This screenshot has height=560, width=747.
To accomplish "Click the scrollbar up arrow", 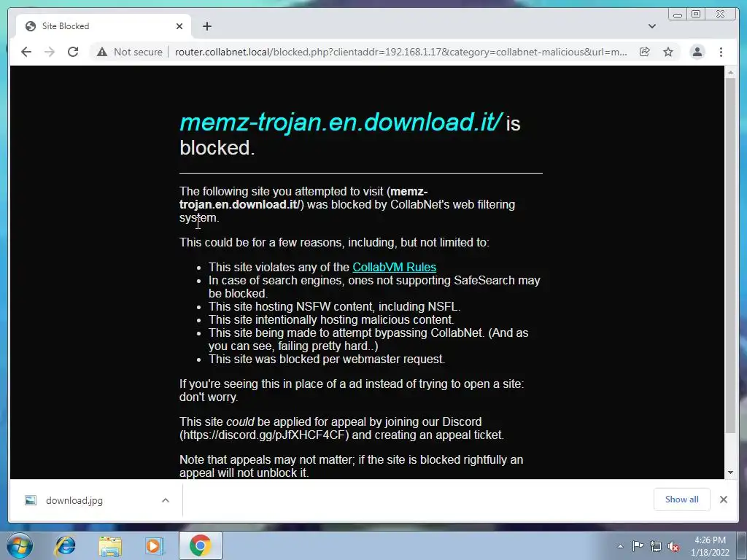I will point(730,72).
